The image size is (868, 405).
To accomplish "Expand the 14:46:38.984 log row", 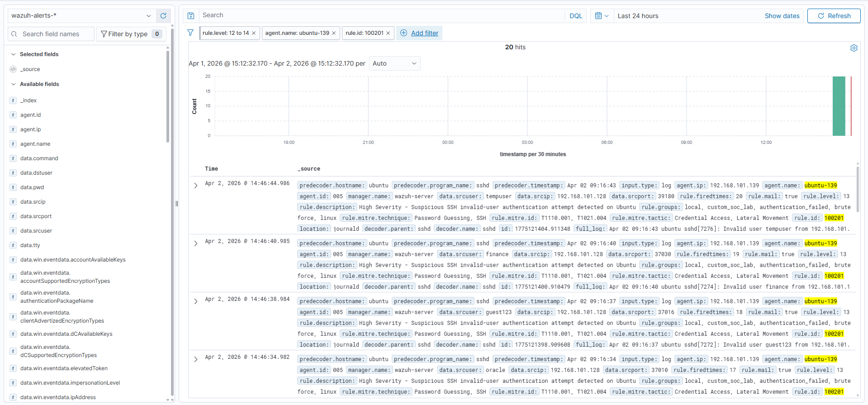I will [x=196, y=301].
